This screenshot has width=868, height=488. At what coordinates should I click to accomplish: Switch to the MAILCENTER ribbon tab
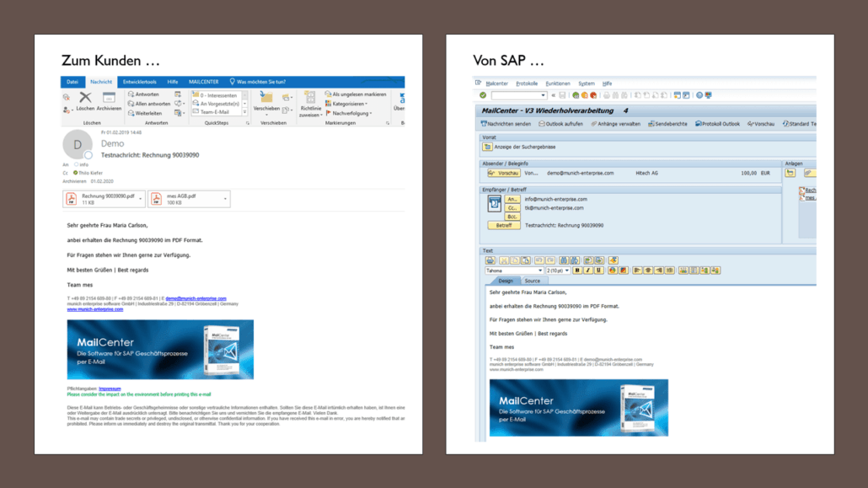pyautogui.click(x=203, y=82)
